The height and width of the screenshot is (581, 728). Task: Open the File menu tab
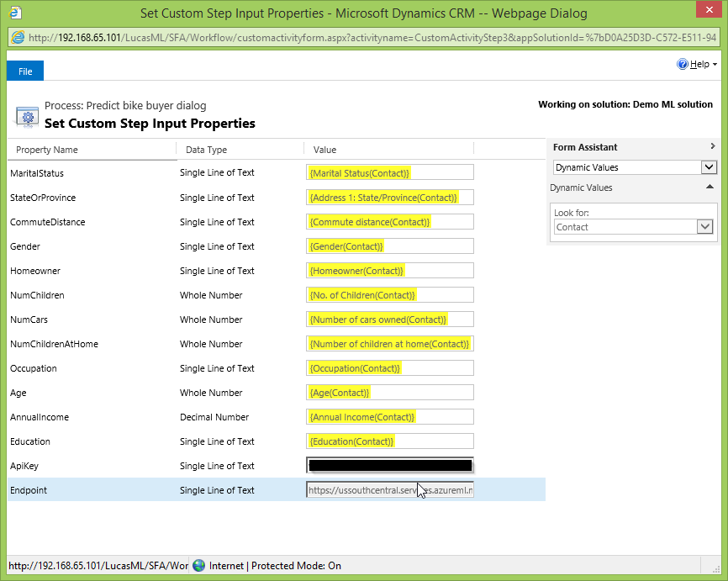coord(25,71)
